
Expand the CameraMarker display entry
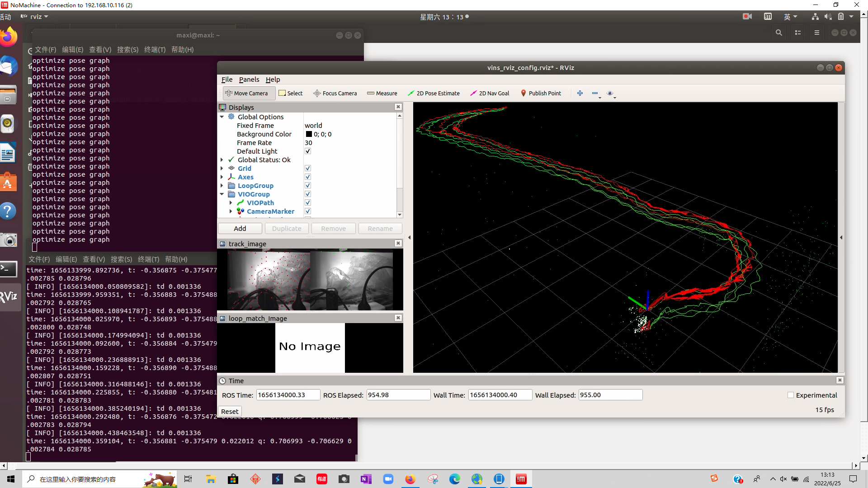click(x=231, y=211)
